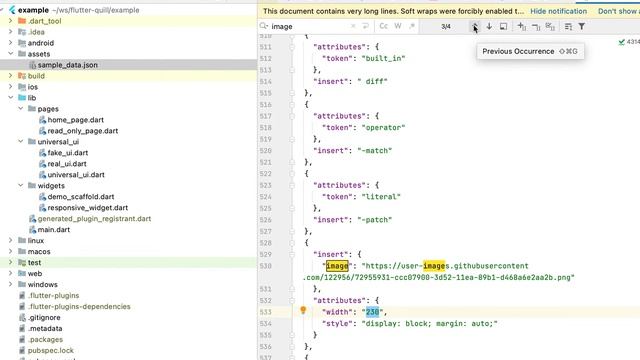Click into the 'image' search input field
Image resolution: width=640 pixels, height=360 pixels.
tap(310, 27)
